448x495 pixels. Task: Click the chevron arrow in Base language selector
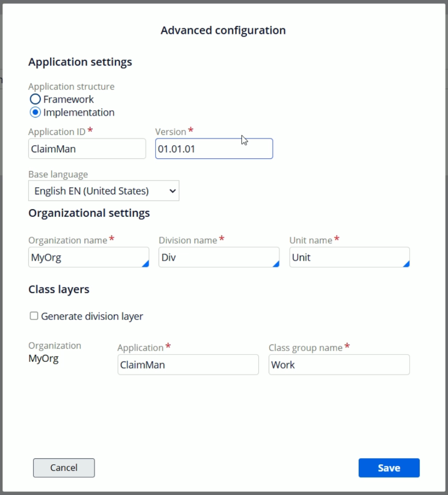[172, 191]
